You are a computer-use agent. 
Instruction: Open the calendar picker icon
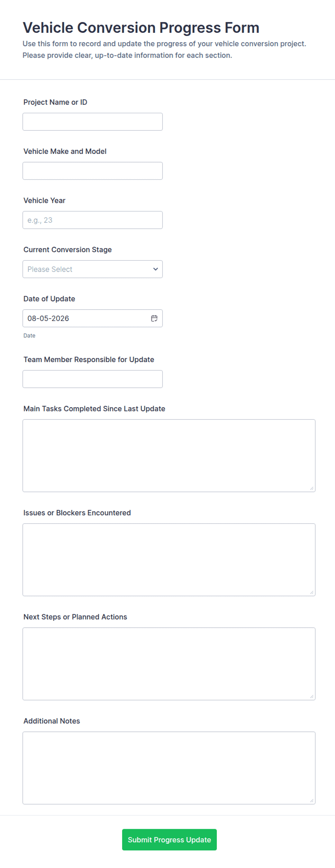tap(154, 318)
